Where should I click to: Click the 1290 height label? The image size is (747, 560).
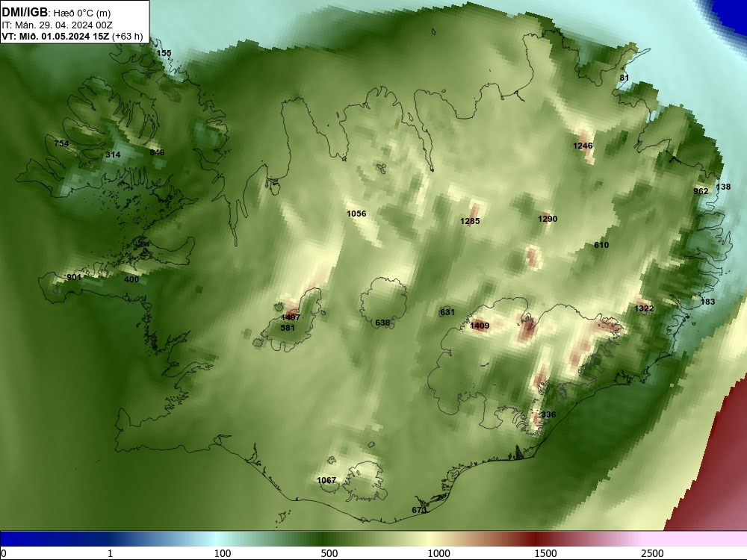coord(548,219)
